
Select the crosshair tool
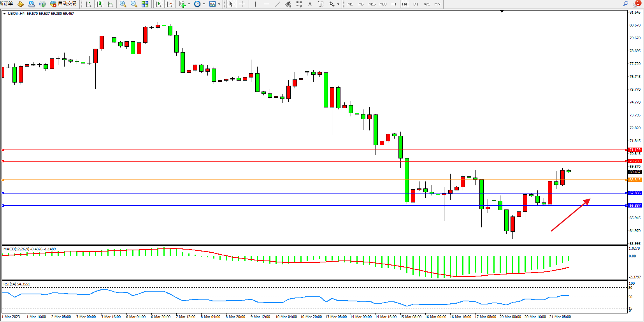point(242,4)
